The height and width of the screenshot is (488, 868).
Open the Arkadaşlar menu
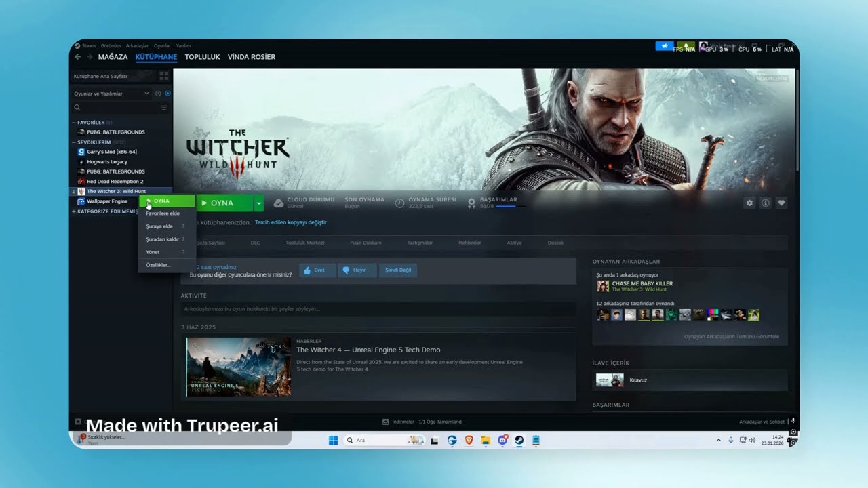tap(137, 46)
